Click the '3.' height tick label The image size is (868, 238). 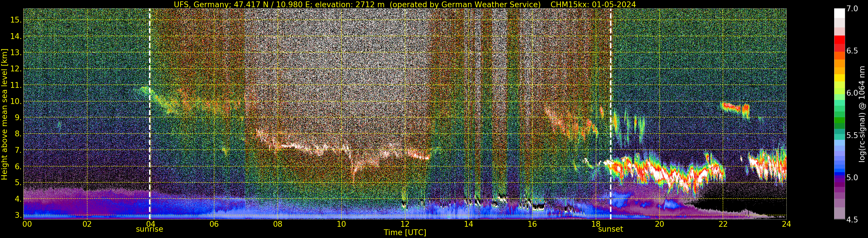pyautogui.click(x=18, y=215)
